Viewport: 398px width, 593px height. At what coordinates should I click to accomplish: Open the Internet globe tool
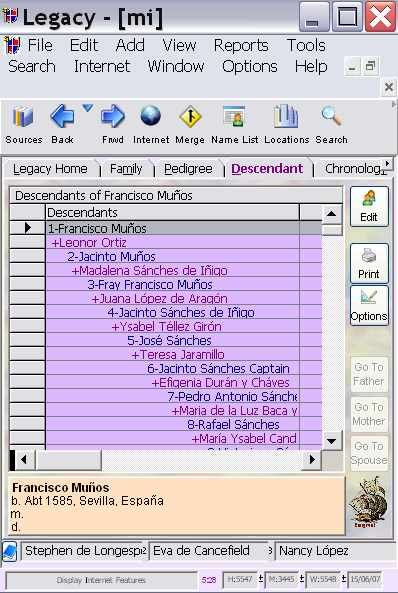pos(151,125)
